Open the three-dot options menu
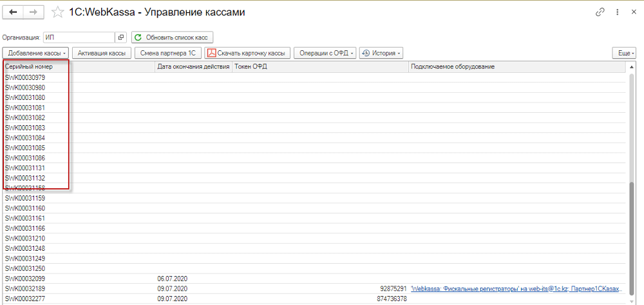 point(617,12)
